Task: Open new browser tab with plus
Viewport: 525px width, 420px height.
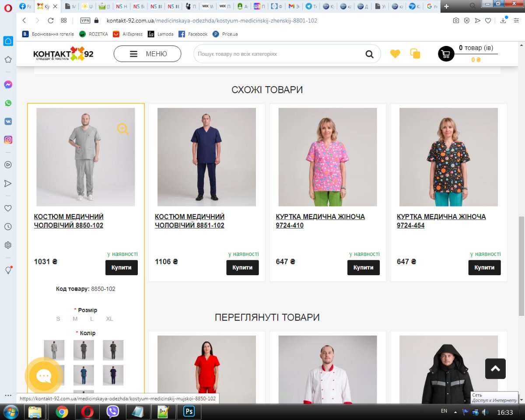Action: coord(446,6)
